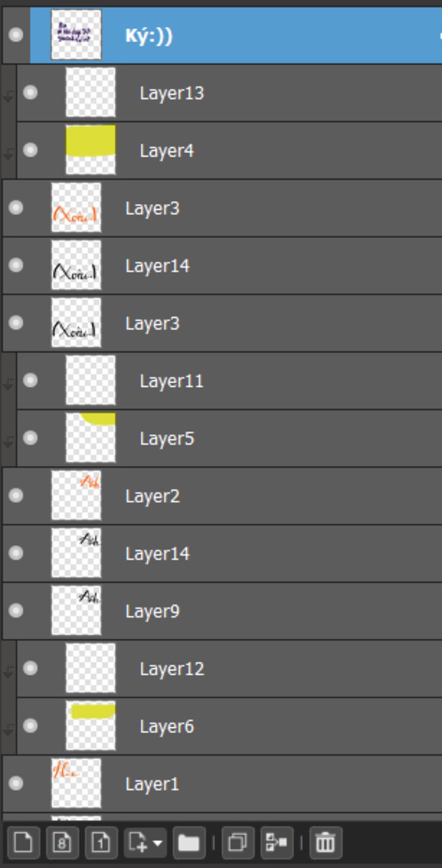Duplicate the selected layer
The width and height of the screenshot is (442, 868).
click(238, 842)
